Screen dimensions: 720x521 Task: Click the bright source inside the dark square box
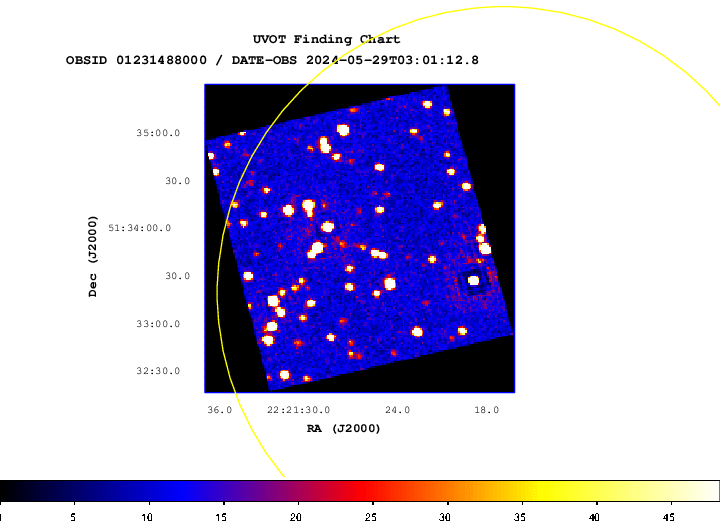point(473,280)
